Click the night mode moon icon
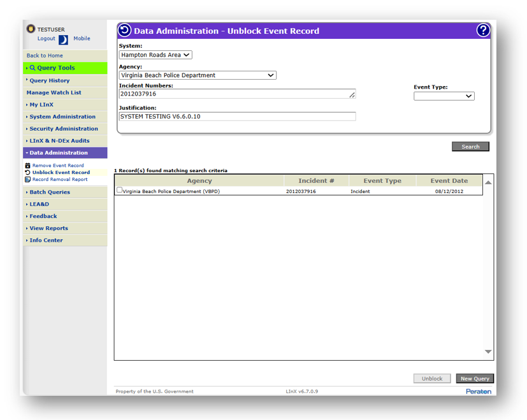This screenshot has height=420, width=527. (63, 40)
